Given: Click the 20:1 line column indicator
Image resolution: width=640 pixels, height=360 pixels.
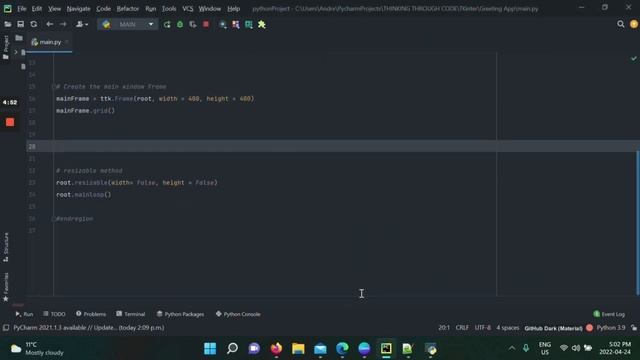Looking at the screenshot, I should click(x=444, y=328).
